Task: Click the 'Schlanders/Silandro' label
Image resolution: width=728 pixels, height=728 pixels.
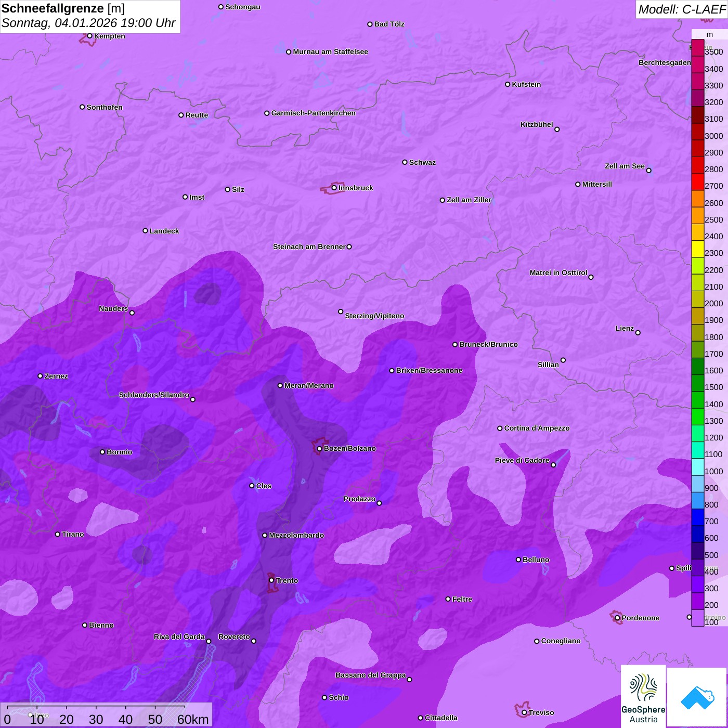Action: tap(154, 395)
